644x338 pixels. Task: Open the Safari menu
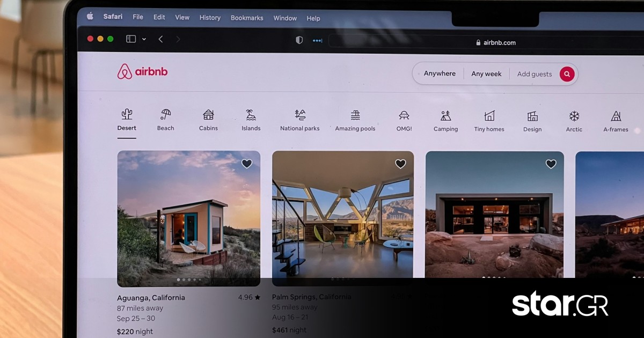(113, 17)
